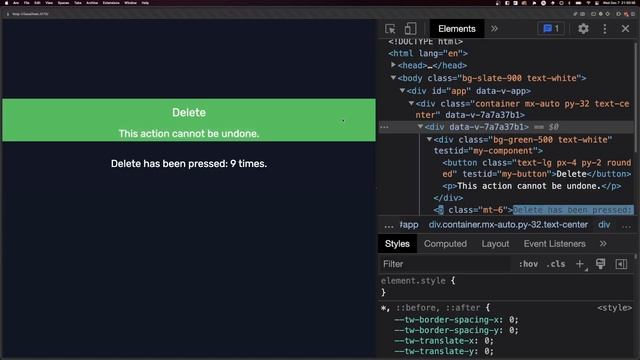
Task: Click the battery icon in menu bar
Action: (x=578, y=3)
